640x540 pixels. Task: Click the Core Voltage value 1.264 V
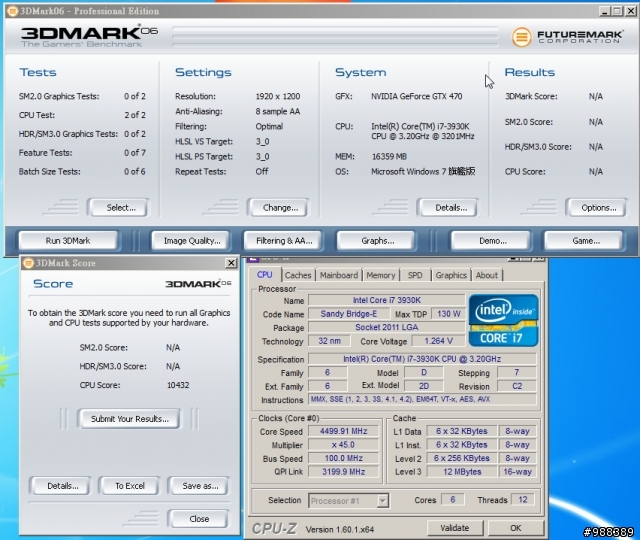pyautogui.click(x=438, y=341)
